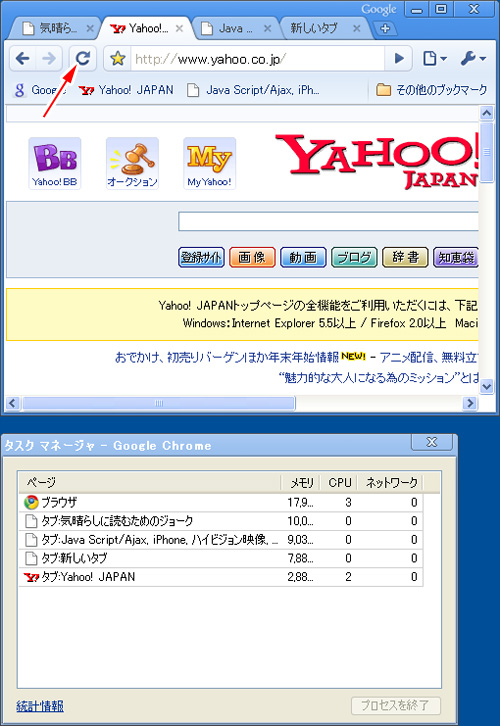The height and width of the screenshot is (726, 500).
Task: Open the Yahoo! BB icon link
Action: [x=55, y=163]
